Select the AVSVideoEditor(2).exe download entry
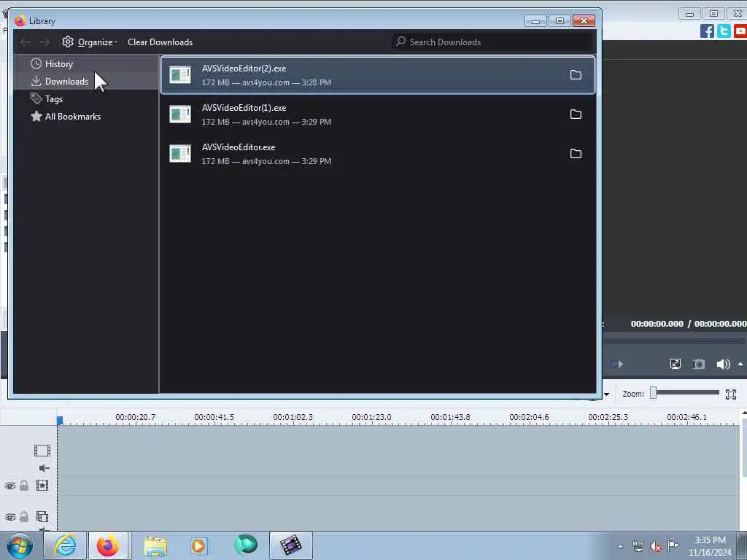Image resolution: width=747 pixels, height=560 pixels. (378, 75)
